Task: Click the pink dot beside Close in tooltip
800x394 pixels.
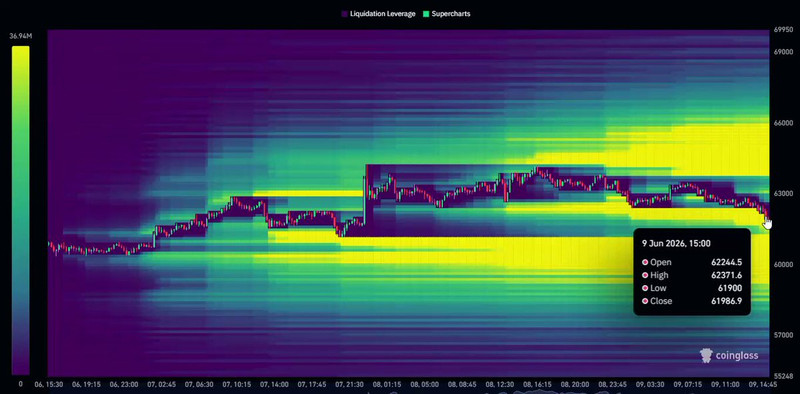Action: pyautogui.click(x=645, y=301)
